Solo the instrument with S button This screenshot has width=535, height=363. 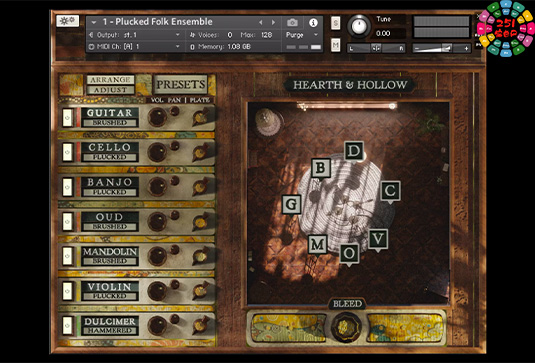click(x=335, y=23)
